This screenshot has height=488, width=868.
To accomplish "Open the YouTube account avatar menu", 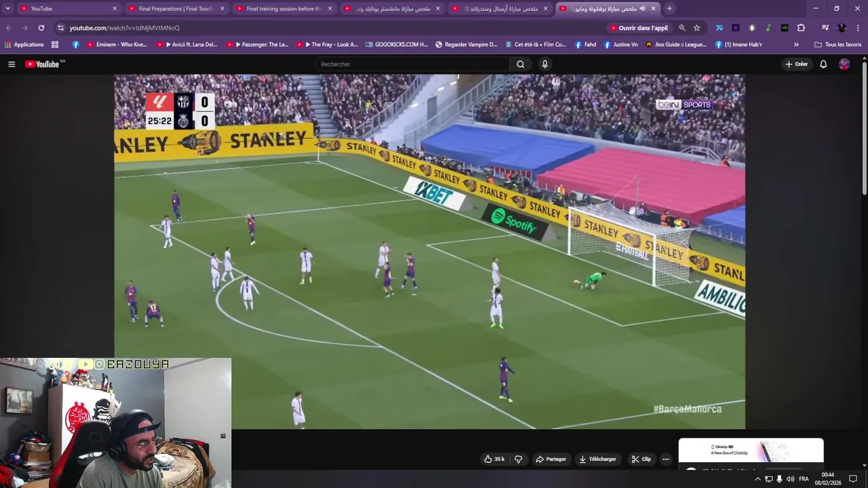I will pos(844,64).
